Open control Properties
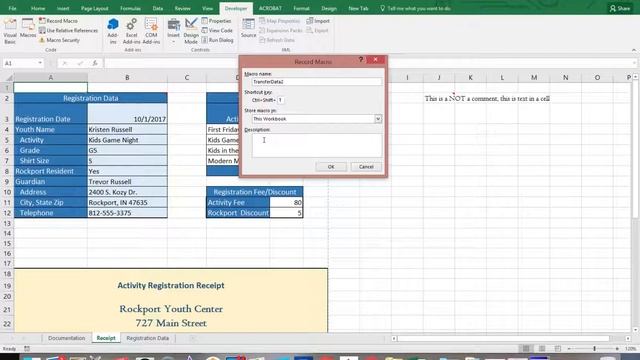Image resolution: width=640 pixels, height=360 pixels. 217,21
